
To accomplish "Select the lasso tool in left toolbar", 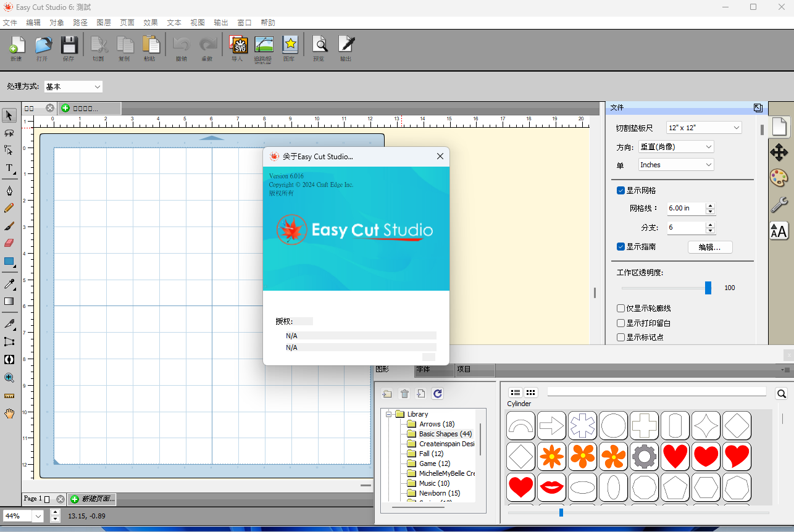I will [x=9, y=133].
